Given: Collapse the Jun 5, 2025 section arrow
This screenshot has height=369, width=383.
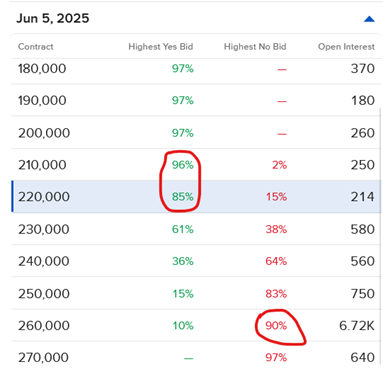Looking at the screenshot, I should tap(369, 19).
